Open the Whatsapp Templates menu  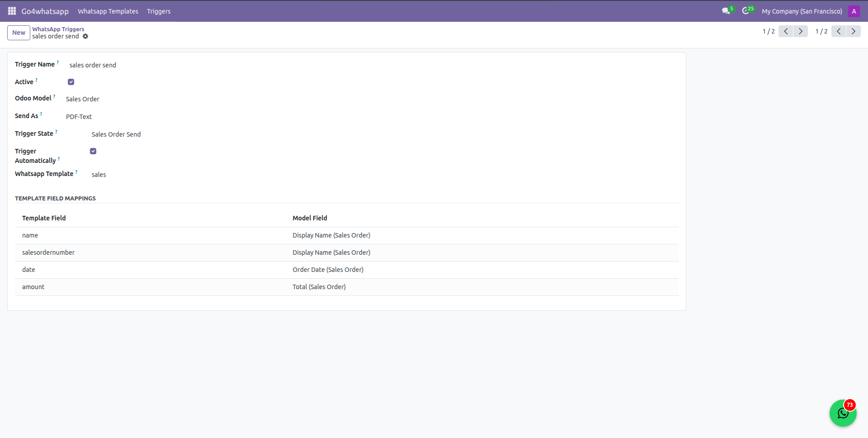(108, 11)
